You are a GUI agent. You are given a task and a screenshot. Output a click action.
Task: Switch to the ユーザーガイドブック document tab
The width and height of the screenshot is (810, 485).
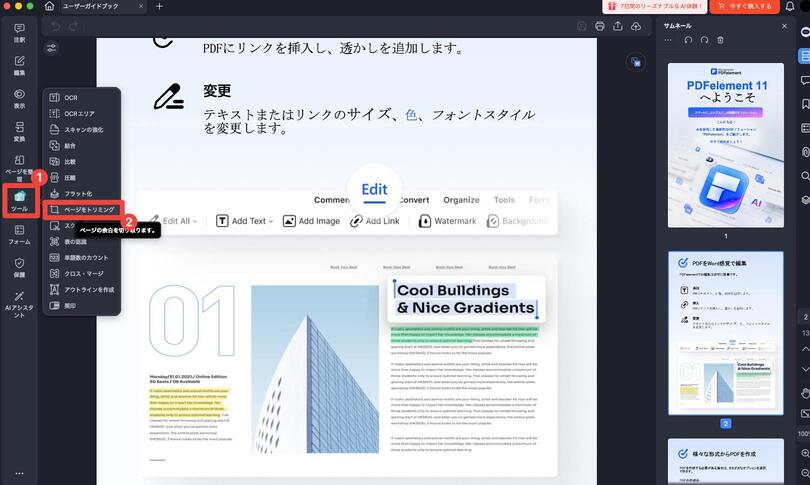(x=102, y=6)
